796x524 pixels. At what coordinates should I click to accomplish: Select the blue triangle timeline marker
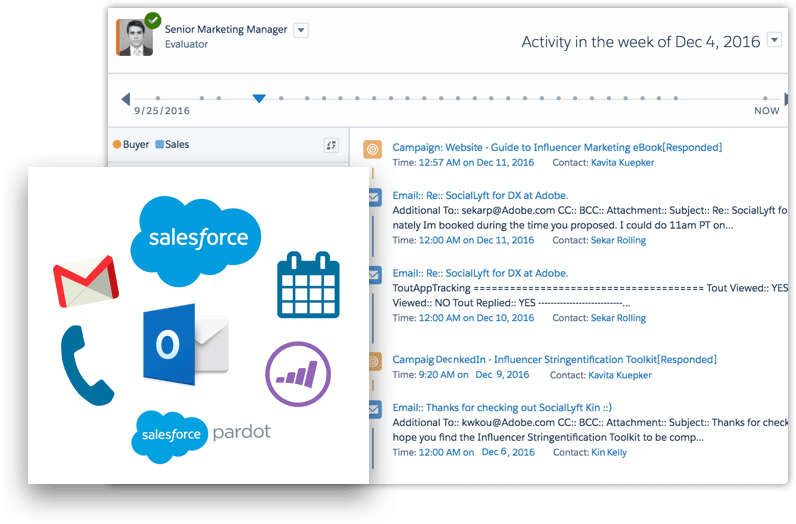coord(259,98)
